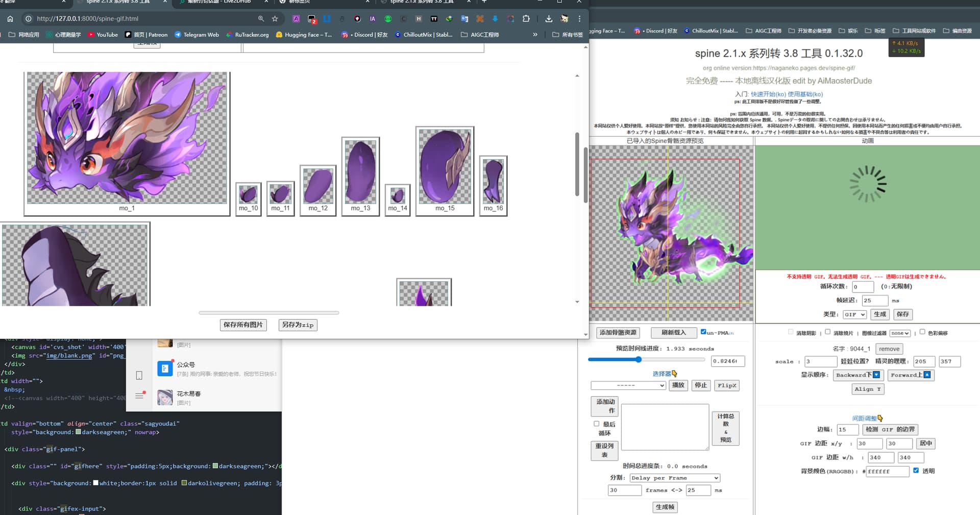Click the green circle extension icon
This screenshot has height=515, width=980.
click(x=388, y=19)
